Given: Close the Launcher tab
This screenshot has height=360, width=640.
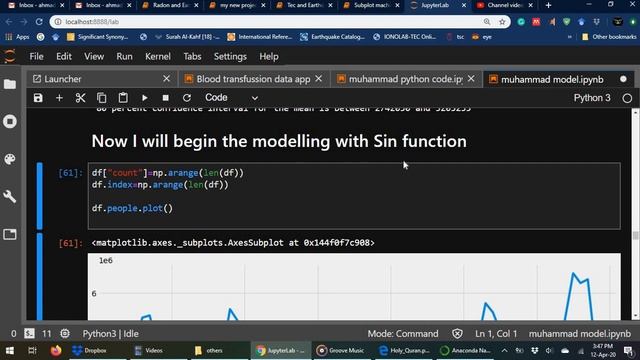Looking at the screenshot, I should click(167, 78).
